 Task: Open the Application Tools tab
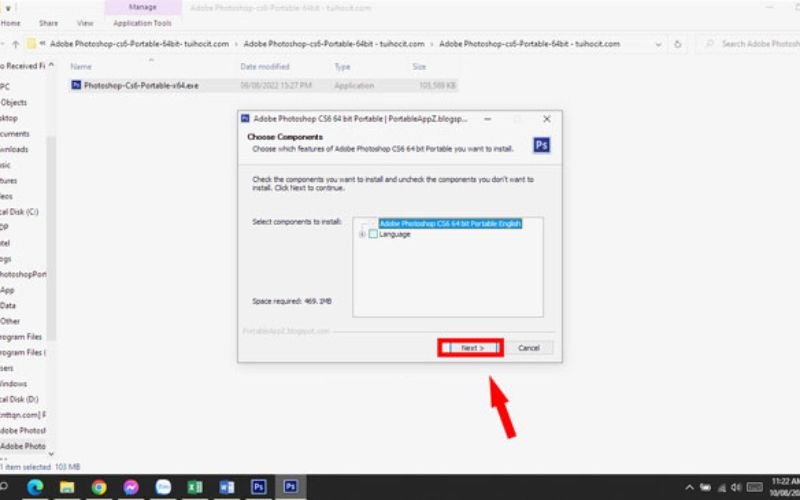[x=142, y=23]
